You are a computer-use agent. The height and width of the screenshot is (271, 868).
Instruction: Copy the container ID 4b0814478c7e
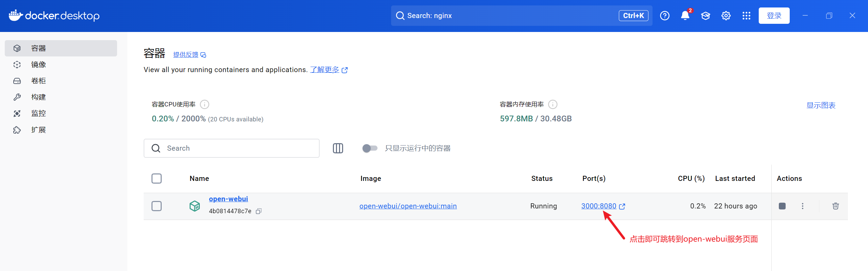[259, 211]
